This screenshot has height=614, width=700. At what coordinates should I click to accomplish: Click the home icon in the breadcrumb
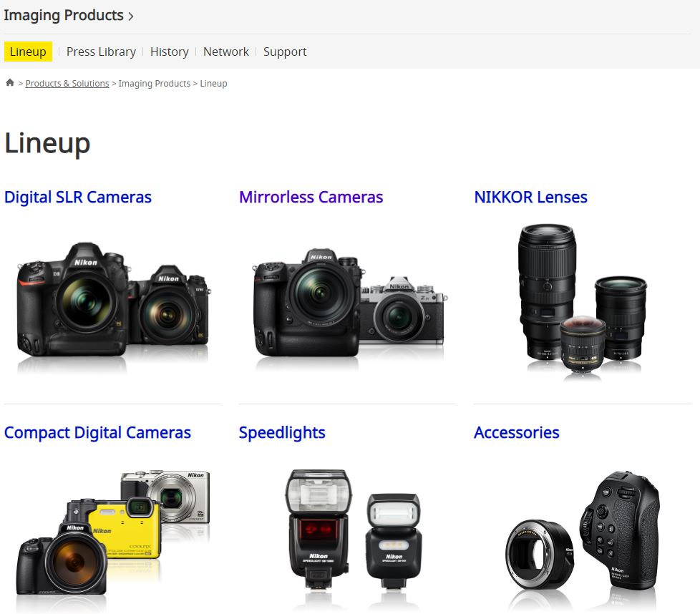pos(10,82)
